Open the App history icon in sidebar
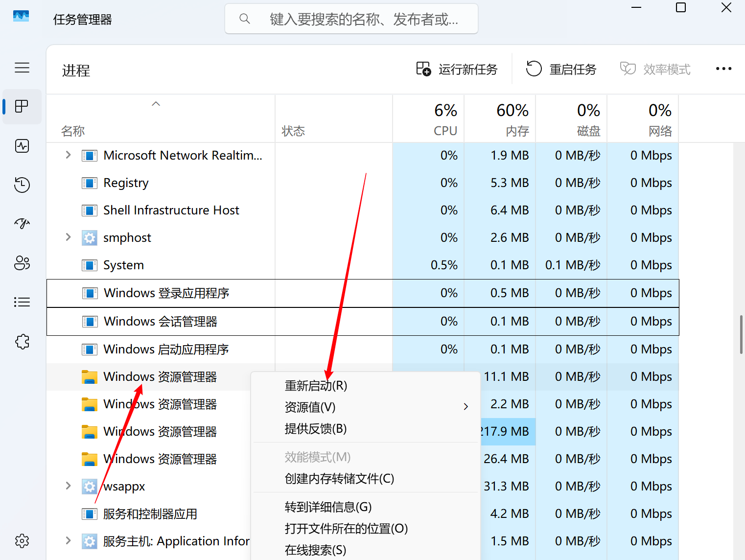This screenshot has width=745, height=560. coord(22,185)
